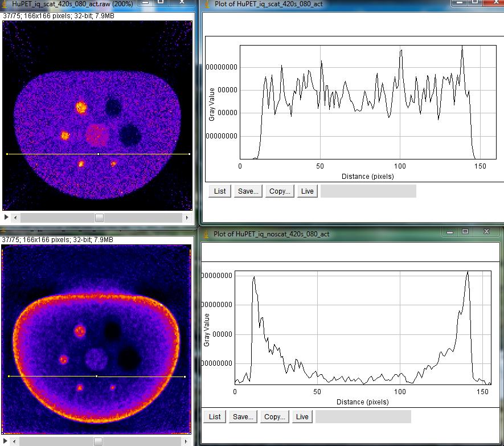Click List in the scat plot window
The image size is (504, 446).
(x=220, y=191)
